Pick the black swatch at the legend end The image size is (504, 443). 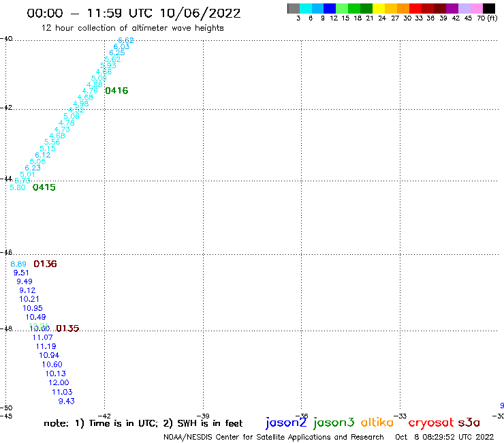[x=489, y=8]
